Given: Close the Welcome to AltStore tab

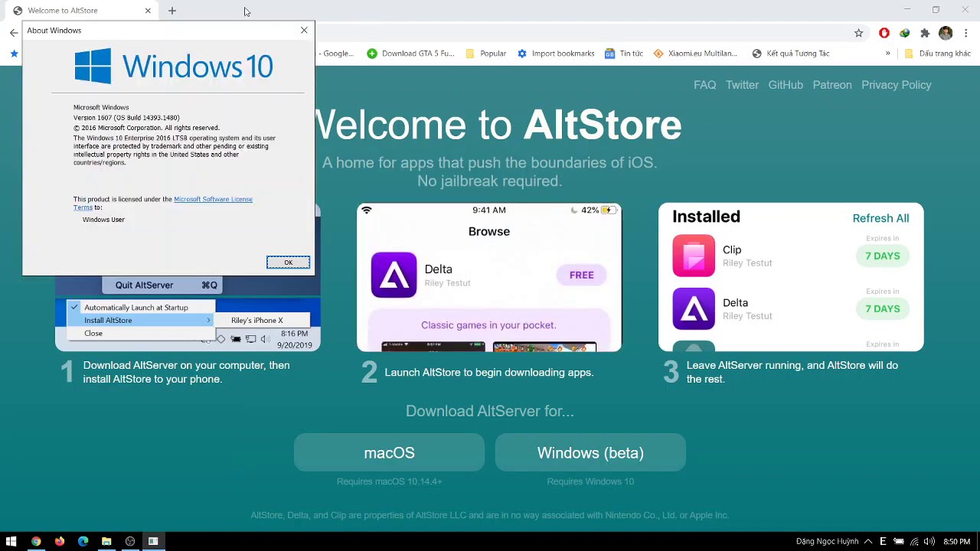Looking at the screenshot, I should click(x=148, y=11).
